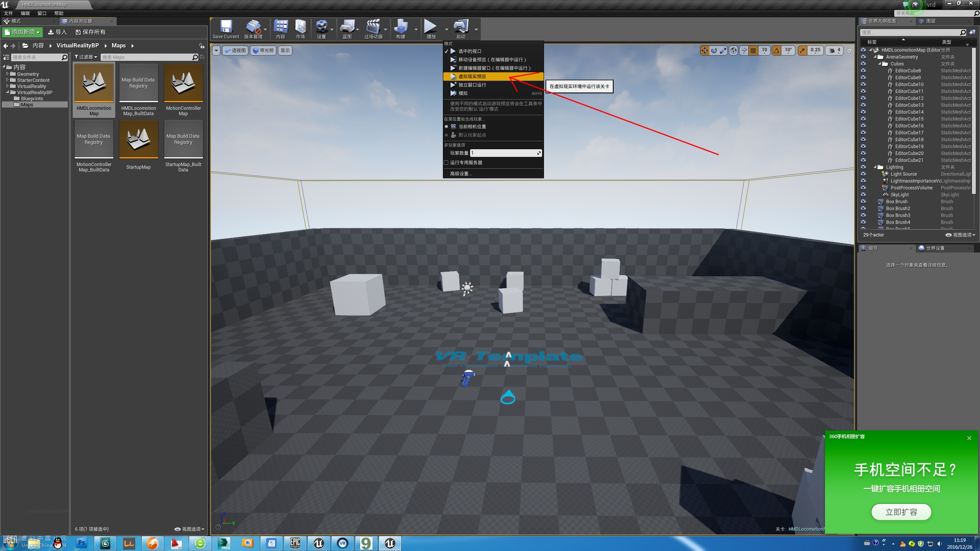Click the 保存所有 button

[x=90, y=32]
